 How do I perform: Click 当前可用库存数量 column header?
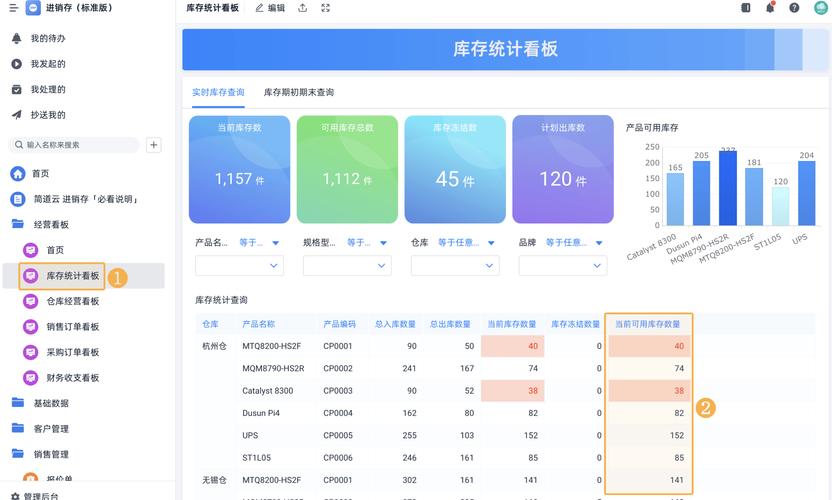(x=647, y=324)
